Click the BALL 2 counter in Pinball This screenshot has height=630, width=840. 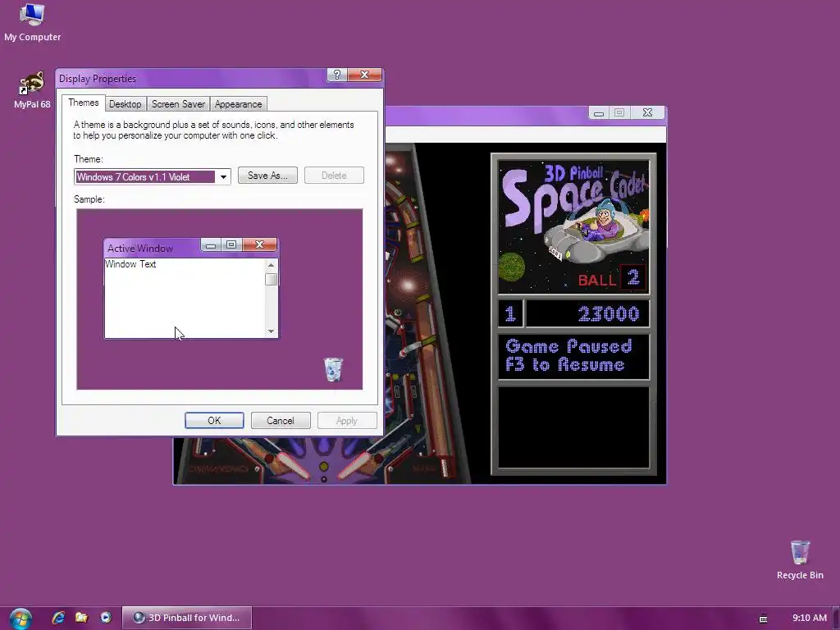[611, 279]
